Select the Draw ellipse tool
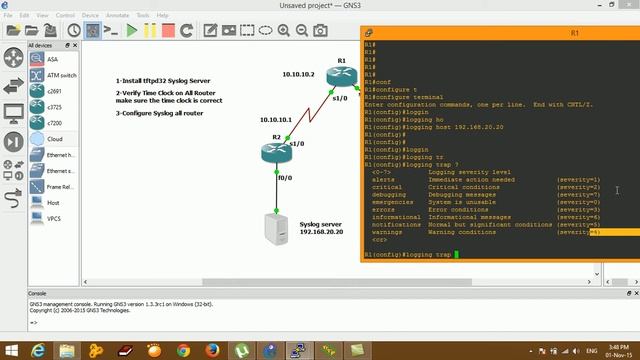640x360 pixels. click(265, 31)
